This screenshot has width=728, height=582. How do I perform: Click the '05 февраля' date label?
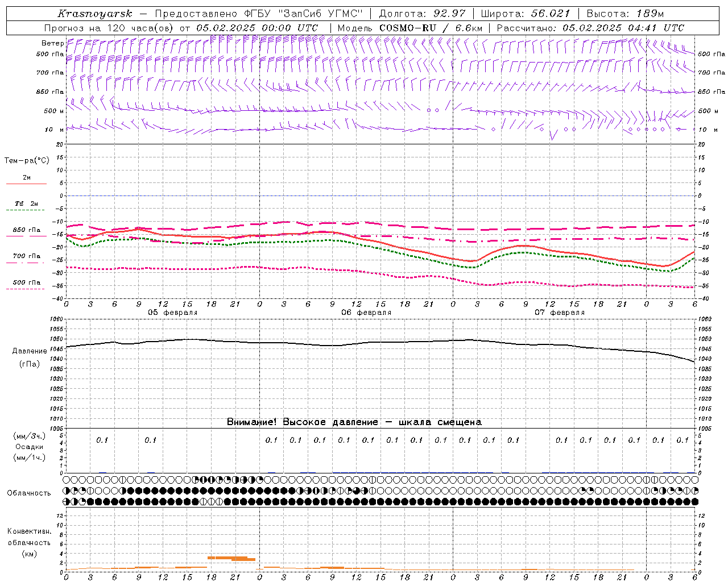pyautogui.click(x=173, y=313)
